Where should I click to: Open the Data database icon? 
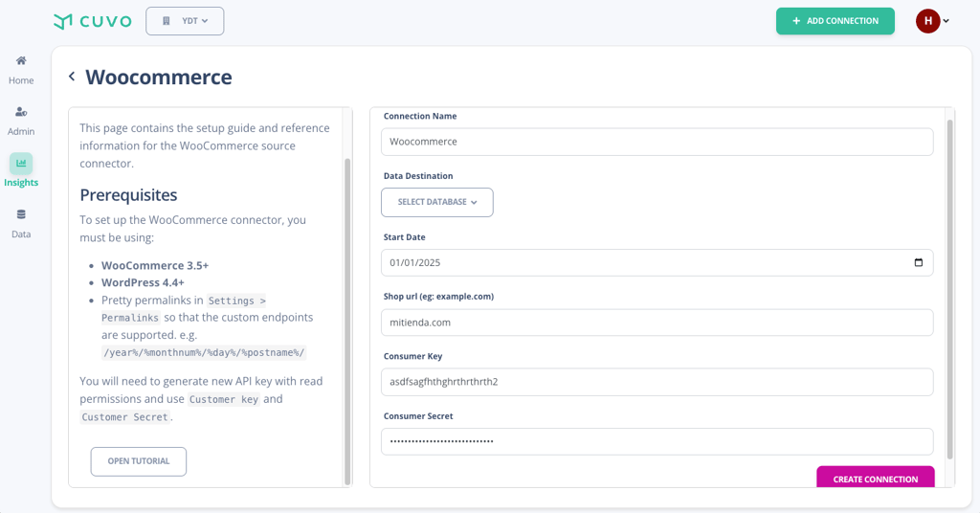tap(21, 215)
